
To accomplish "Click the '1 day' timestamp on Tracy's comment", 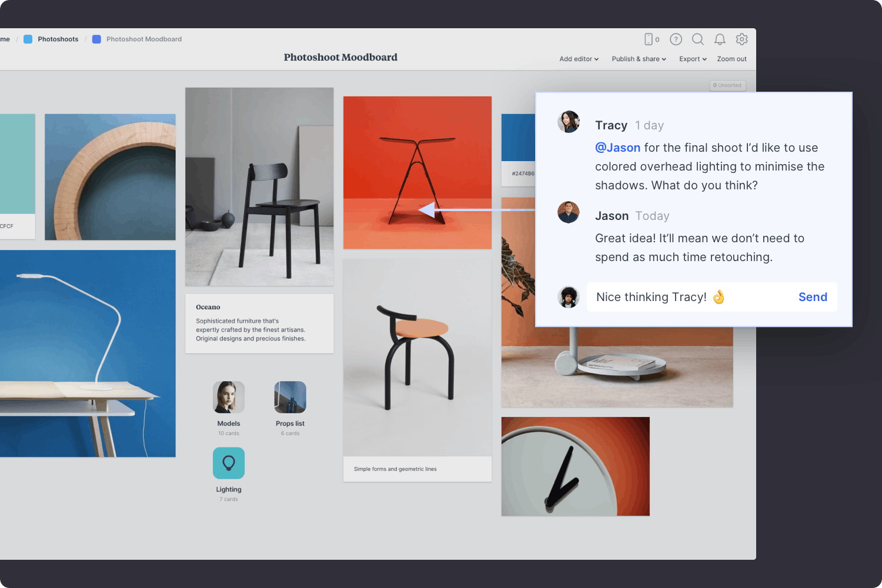I will tap(649, 125).
